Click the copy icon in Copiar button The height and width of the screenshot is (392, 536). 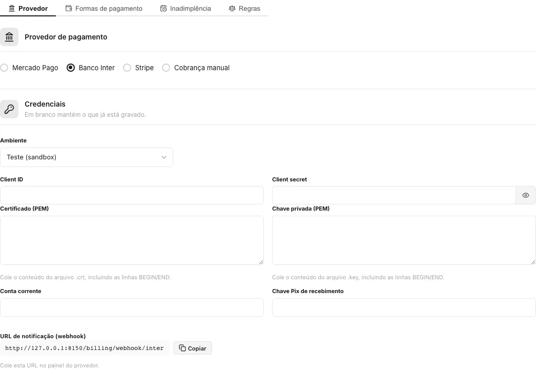182,348
